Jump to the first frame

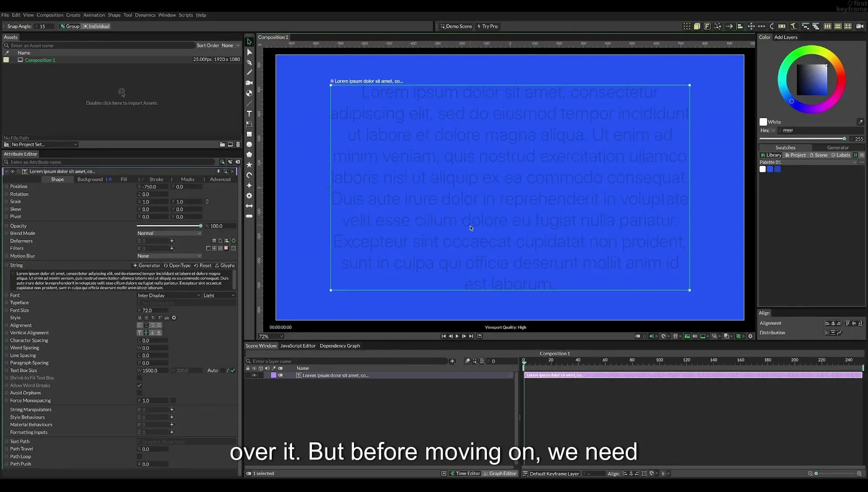tap(443, 336)
